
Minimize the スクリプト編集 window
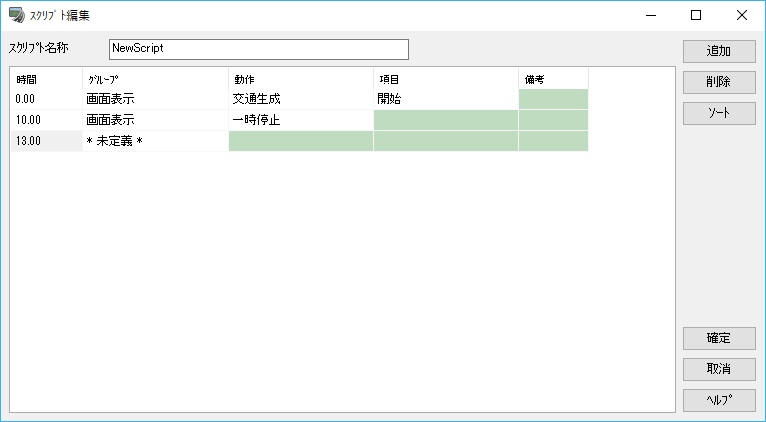(651, 15)
